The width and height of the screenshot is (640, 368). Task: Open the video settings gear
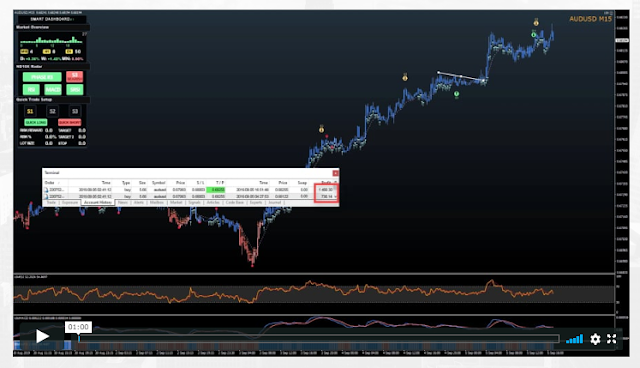pyautogui.click(x=595, y=339)
